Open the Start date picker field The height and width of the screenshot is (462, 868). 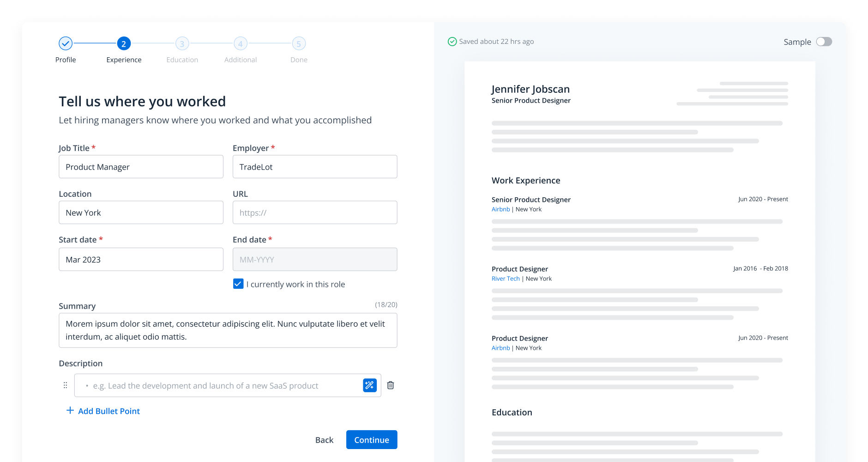[x=141, y=260]
